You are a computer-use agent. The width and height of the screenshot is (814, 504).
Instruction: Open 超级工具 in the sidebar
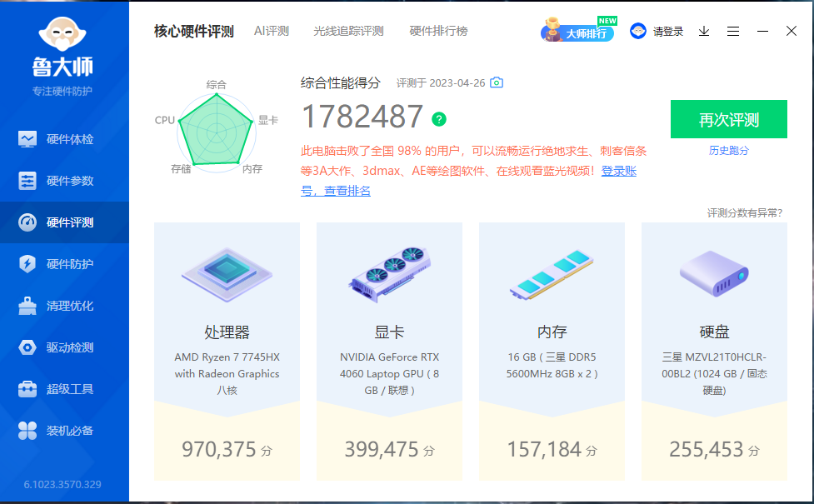click(x=64, y=389)
